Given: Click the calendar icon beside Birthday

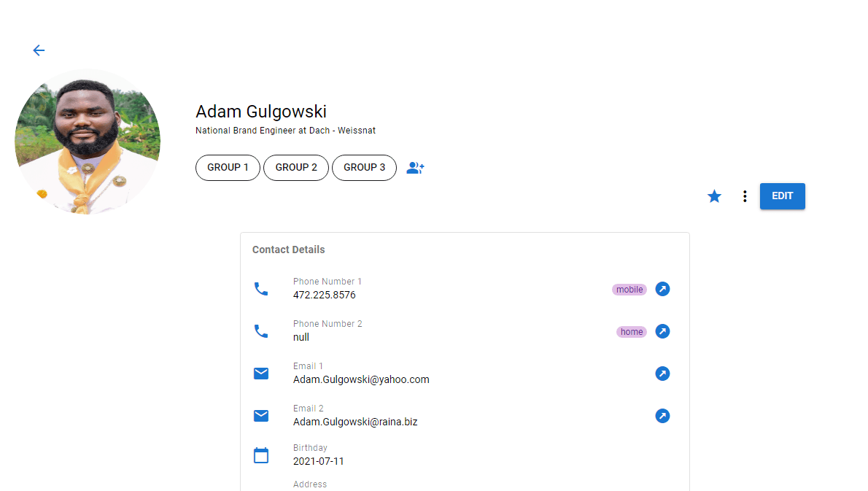Looking at the screenshot, I should click(260, 455).
